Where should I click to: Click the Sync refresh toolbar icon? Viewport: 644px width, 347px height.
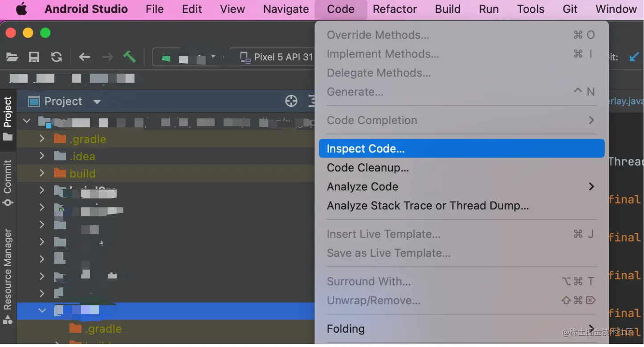[57, 57]
